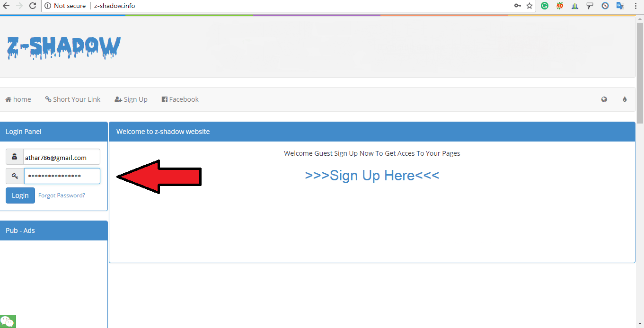This screenshot has height=328, width=644.
Task: Click the >>>Sign Up Here<<< link
Action: pos(372,176)
